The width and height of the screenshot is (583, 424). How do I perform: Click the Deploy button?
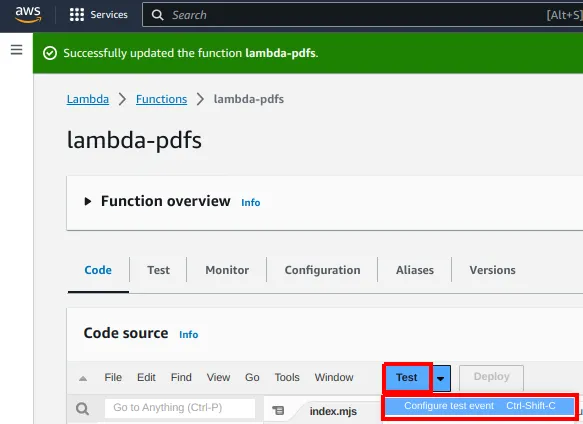tap(492, 377)
